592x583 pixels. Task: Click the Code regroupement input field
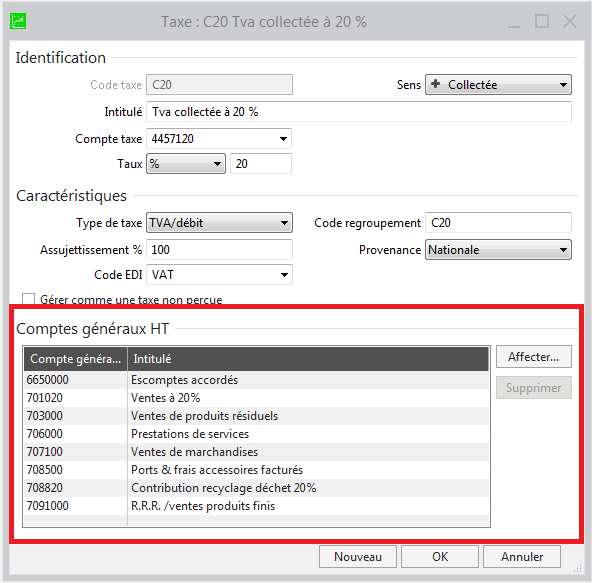(x=498, y=223)
